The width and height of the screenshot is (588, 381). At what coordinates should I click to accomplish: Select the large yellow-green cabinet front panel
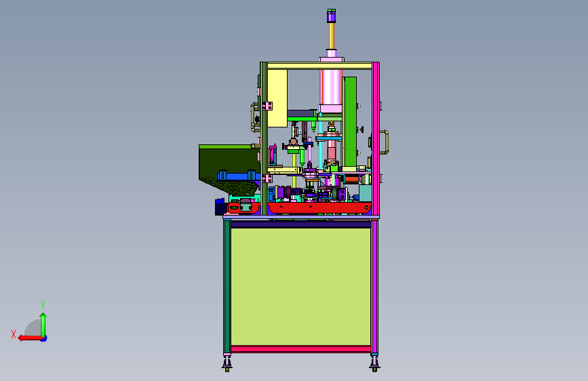(300, 287)
